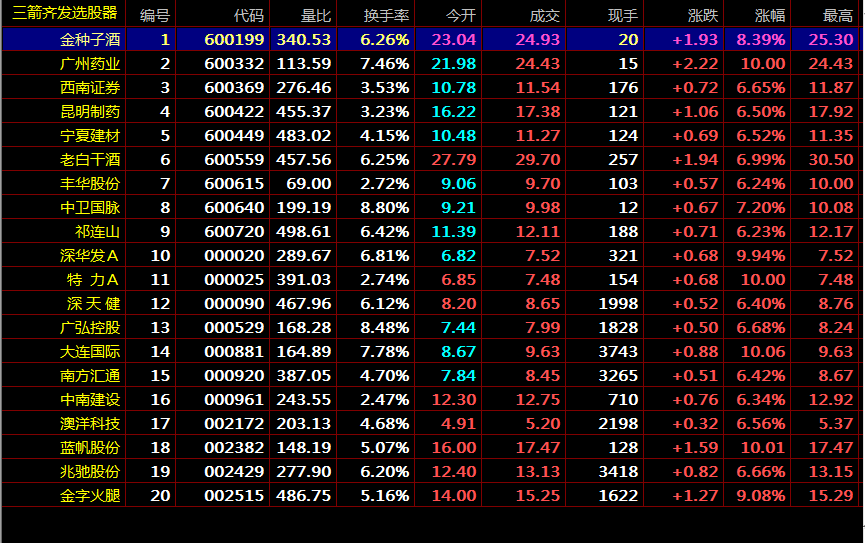865x543 pixels.
Task: Select stock 广弘控股
Action: point(90,328)
